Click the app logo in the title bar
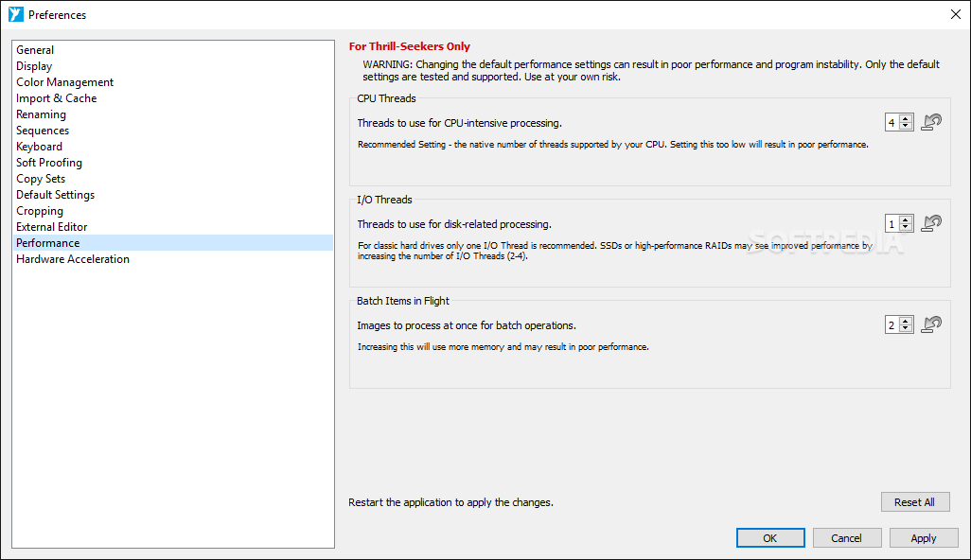The image size is (971, 560). [x=15, y=14]
